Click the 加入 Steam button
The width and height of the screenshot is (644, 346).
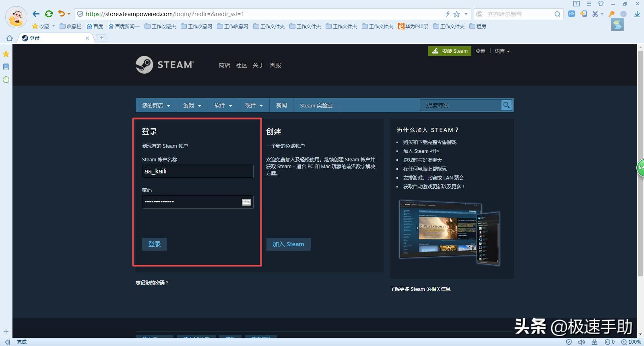pyautogui.click(x=288, y=244)
